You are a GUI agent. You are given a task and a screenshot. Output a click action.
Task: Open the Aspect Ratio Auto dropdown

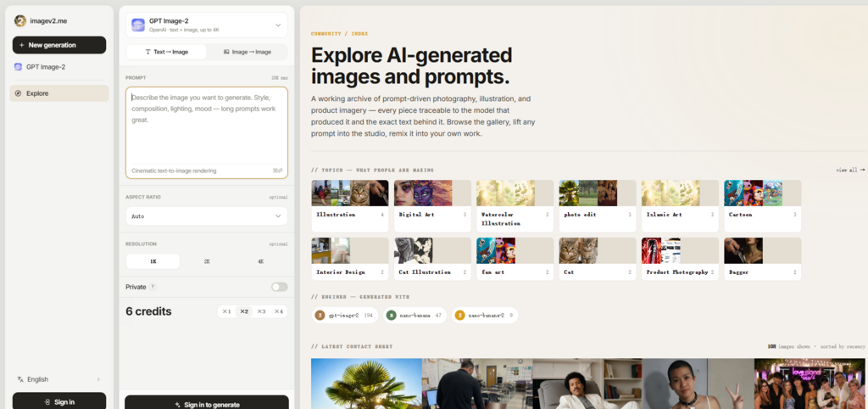(x=207, y=216)
